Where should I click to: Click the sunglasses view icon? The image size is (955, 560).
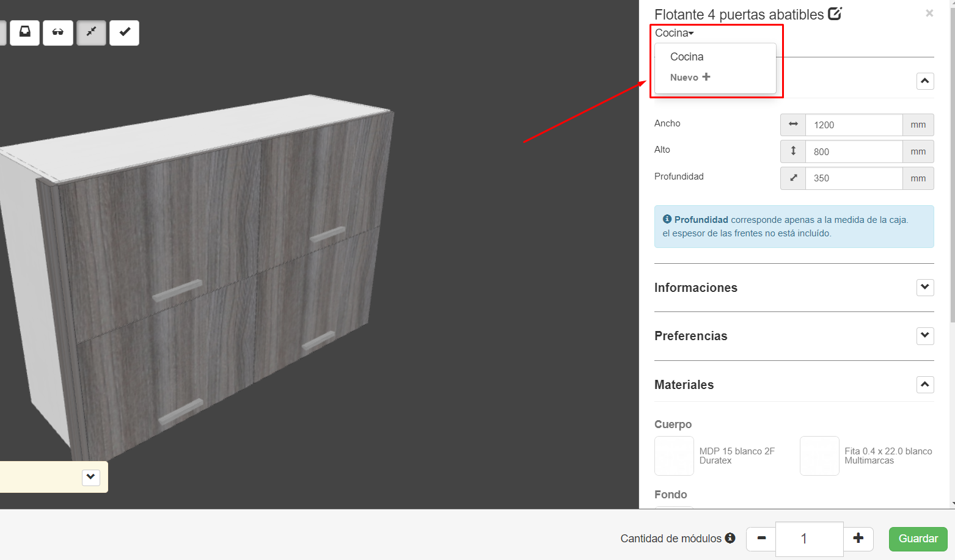pyautogui.click(x=58, y=32)
